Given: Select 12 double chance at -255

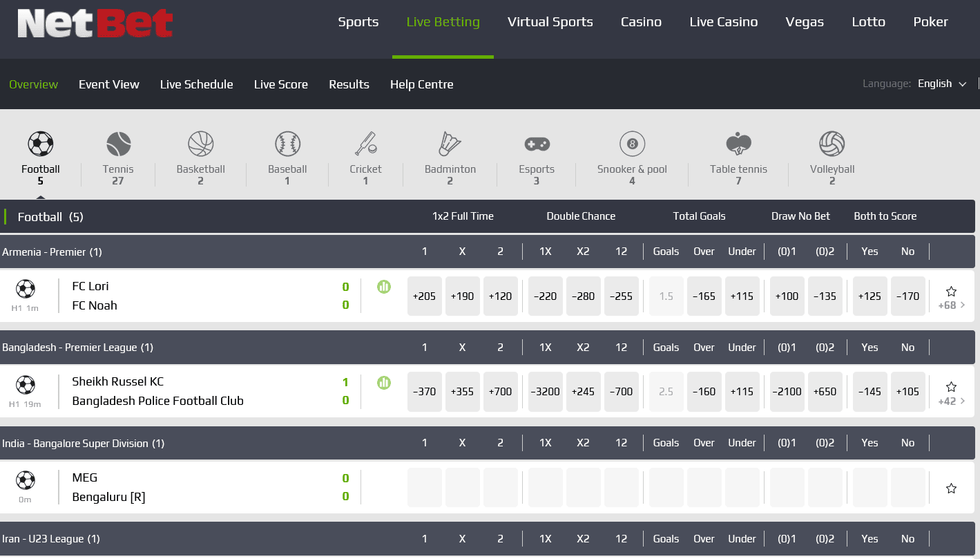Looking at the screenshot, I should click(x=622, y=296).
